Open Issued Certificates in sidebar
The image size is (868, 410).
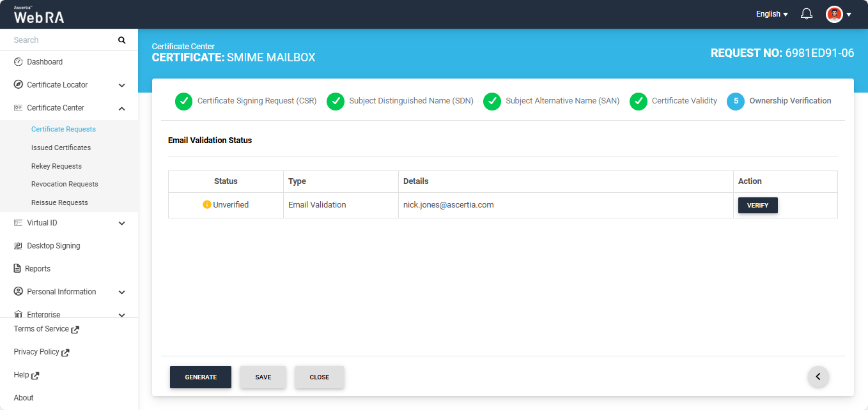click(61, 148)
